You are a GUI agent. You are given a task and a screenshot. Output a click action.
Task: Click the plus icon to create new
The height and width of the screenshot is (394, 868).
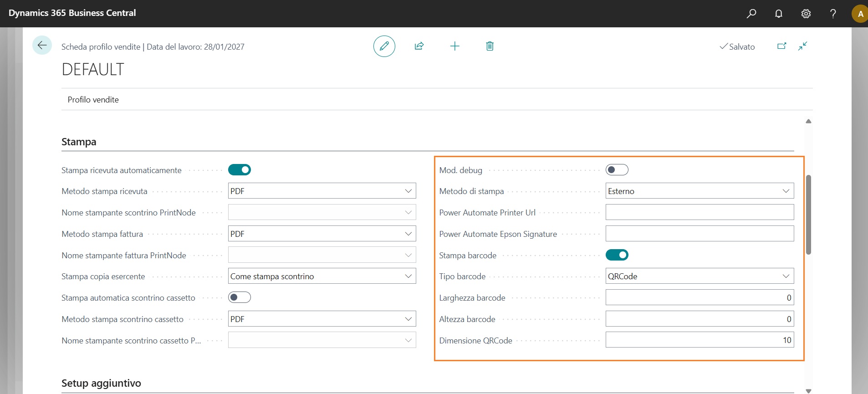click(454, 46)
